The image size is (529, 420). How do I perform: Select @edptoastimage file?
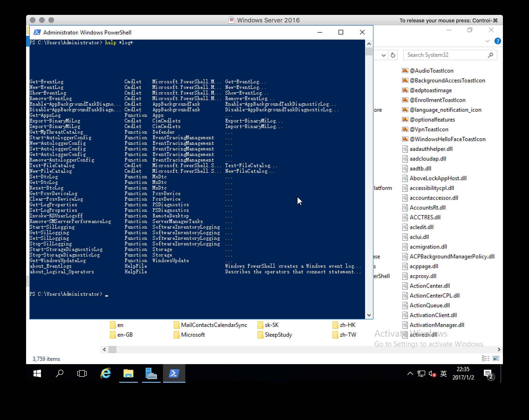[x=427, y=90]
